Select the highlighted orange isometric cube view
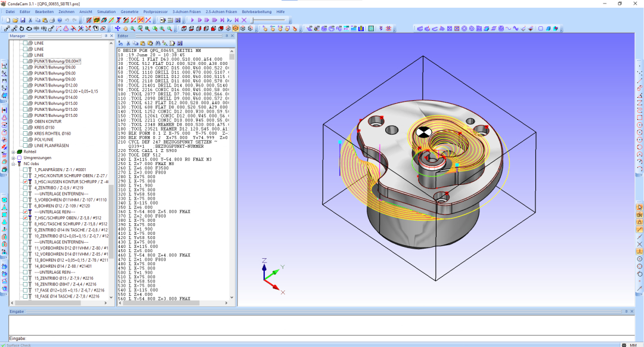644x347 pixels. point(236,28)
